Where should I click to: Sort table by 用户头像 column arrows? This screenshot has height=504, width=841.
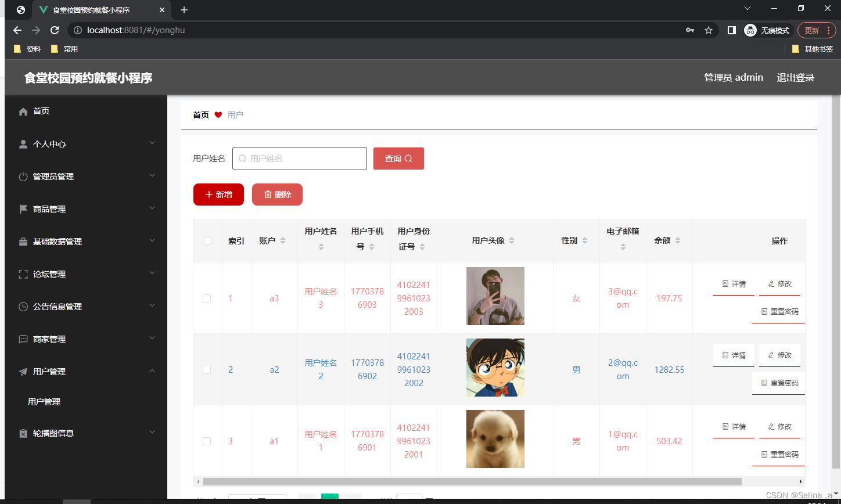pos(512,240)
